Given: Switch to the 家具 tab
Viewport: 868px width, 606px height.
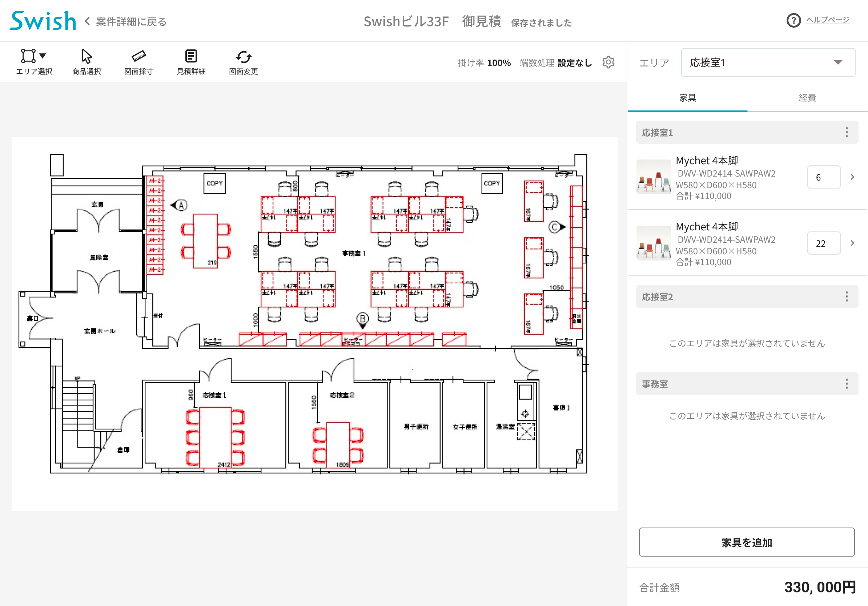Looking at the screenshot, I should coord(687,98).
